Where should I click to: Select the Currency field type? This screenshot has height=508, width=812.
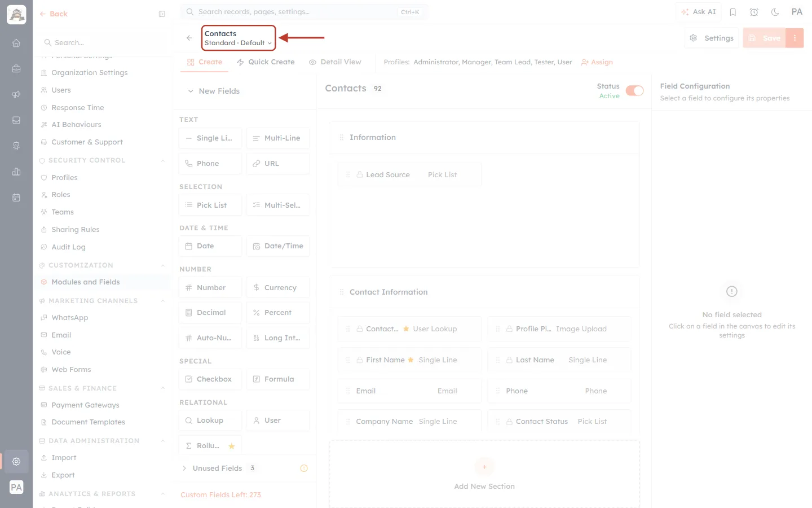[x=278, y=287]
